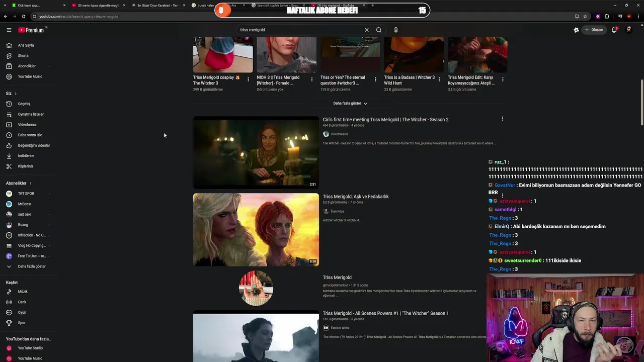Open Canlı live in Keşfet

22,302
